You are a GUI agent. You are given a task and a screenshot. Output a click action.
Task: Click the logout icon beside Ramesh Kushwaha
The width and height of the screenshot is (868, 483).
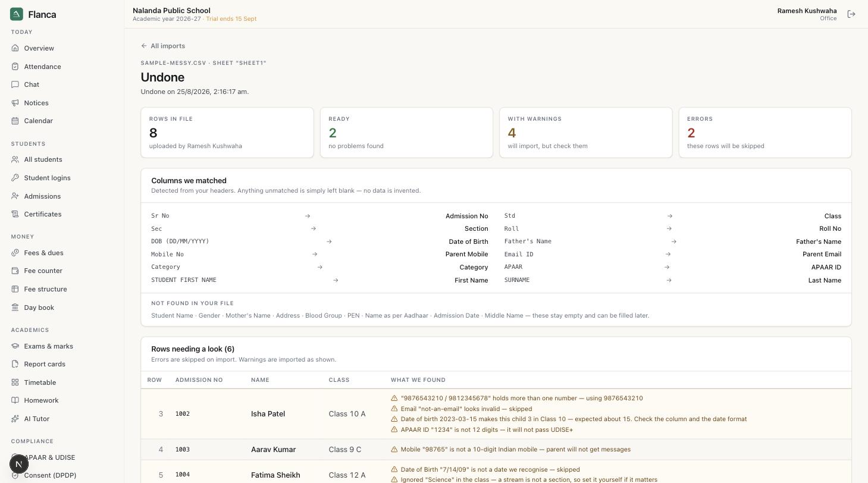tap(851, 14)
